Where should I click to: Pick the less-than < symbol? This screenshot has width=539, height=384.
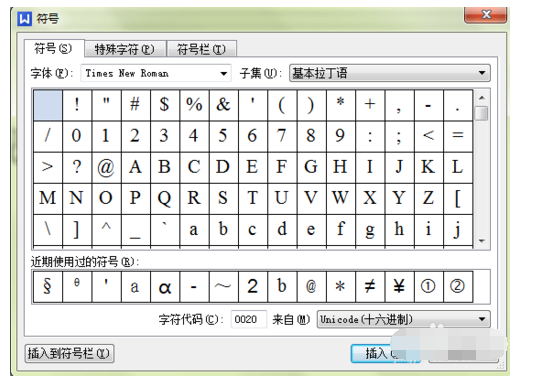click(x=429, y=136)
